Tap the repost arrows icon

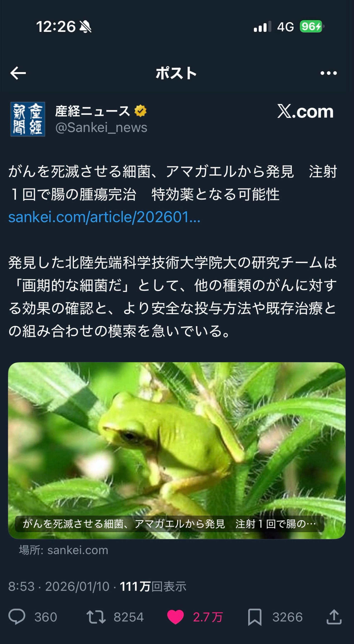[96, 617]
